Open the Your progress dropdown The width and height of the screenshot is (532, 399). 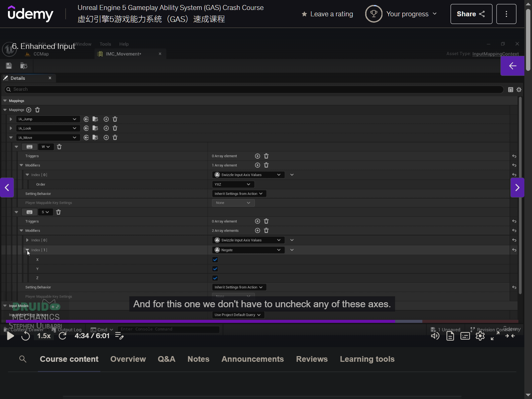(401, 14)
